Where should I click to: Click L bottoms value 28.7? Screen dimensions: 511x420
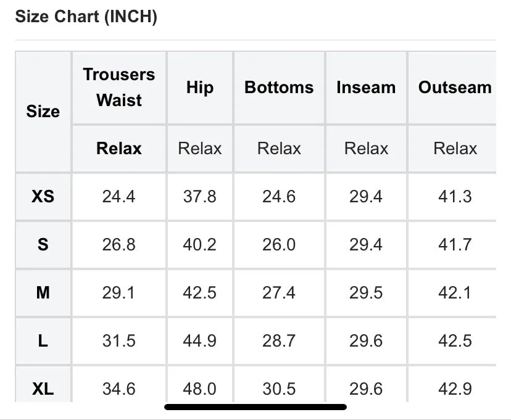click(279, 340)
